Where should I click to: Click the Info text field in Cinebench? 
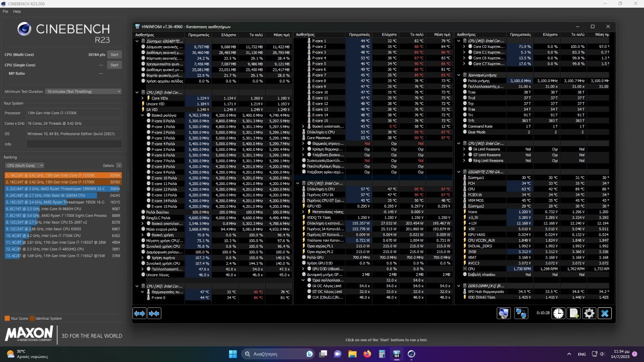[x=74, y=144]
